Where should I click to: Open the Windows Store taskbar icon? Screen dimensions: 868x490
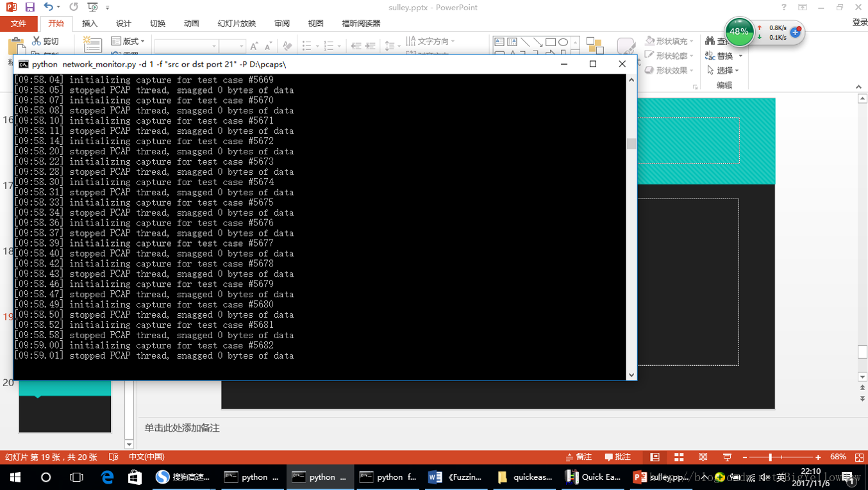click(x=135, y=477)
